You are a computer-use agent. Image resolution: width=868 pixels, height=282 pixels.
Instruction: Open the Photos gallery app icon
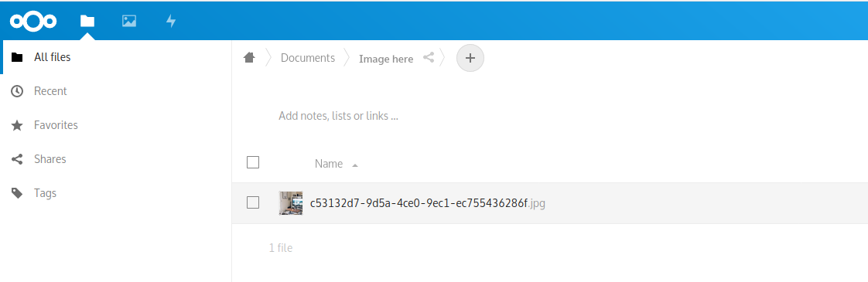(x=129, y=21)
